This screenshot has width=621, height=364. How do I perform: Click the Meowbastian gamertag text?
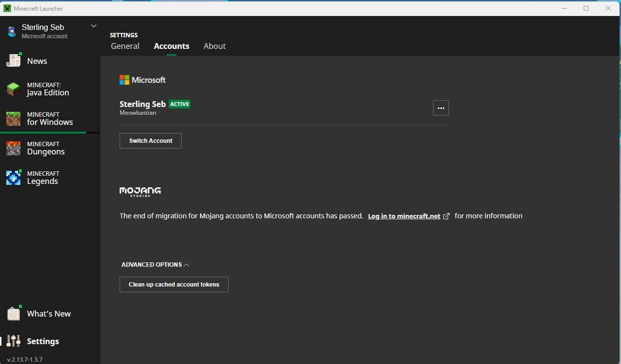138,113
